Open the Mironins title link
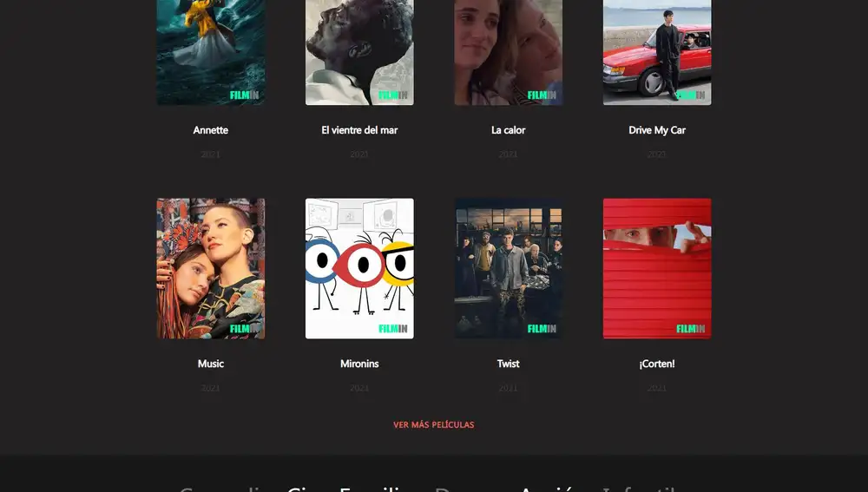This screenshot has height=492, width=868. click(359, 364)
